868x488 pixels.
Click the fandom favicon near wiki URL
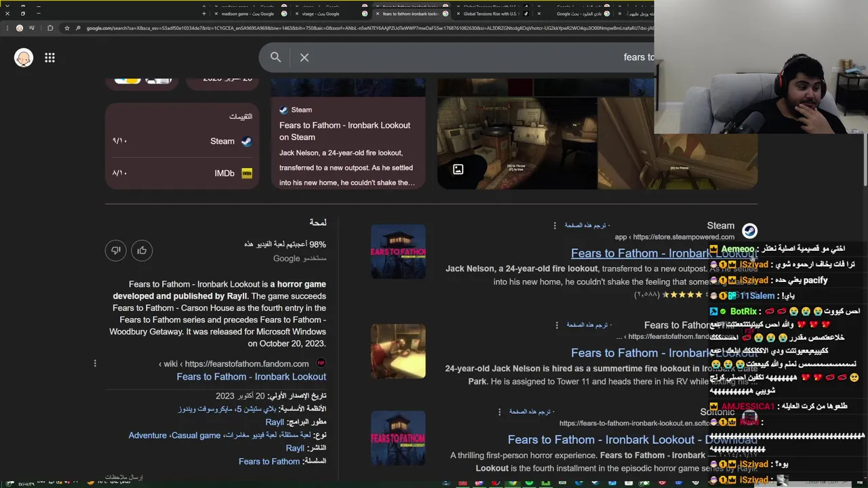(321, 363)
